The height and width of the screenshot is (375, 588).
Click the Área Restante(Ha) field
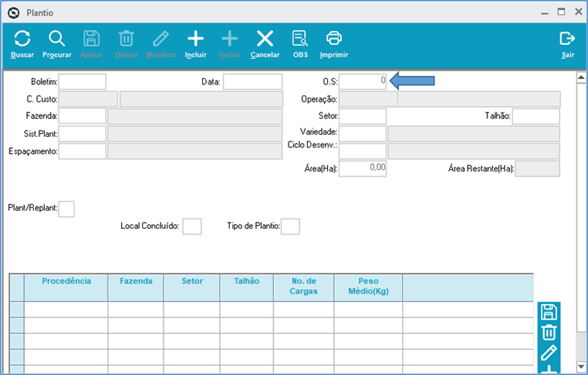click(537, 169)
